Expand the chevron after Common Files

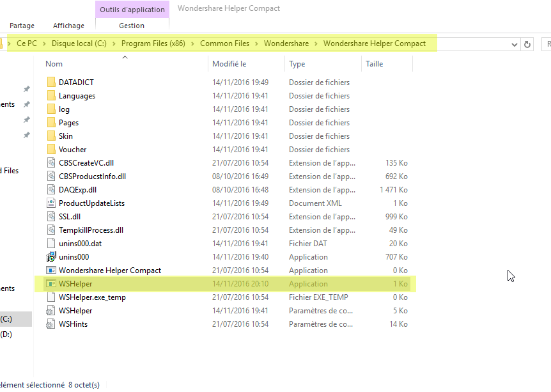(256, 43)
